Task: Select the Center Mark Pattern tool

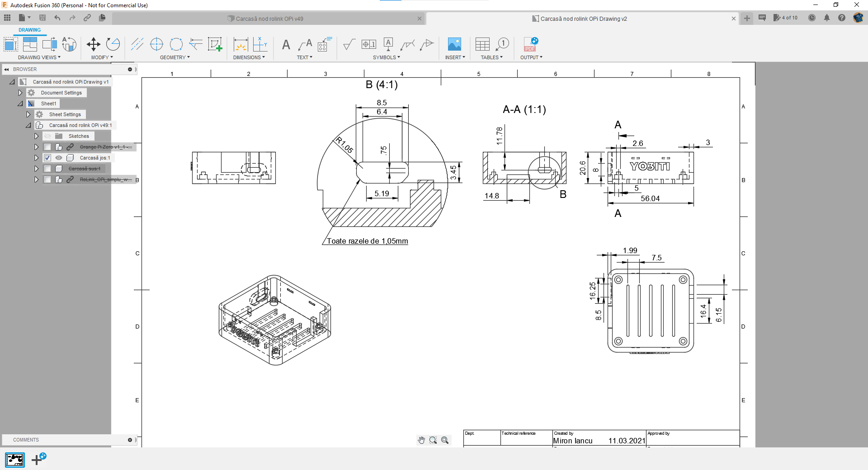Action: pos(176,44)
